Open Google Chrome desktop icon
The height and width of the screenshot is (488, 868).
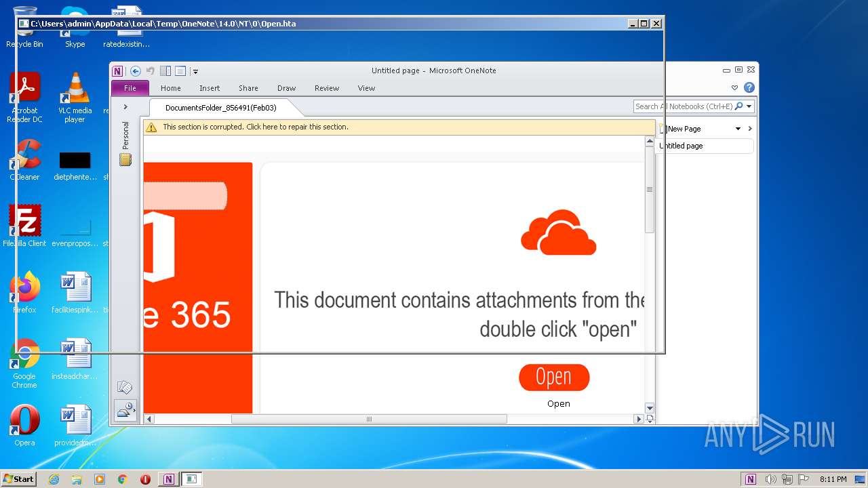click(24, 363)
